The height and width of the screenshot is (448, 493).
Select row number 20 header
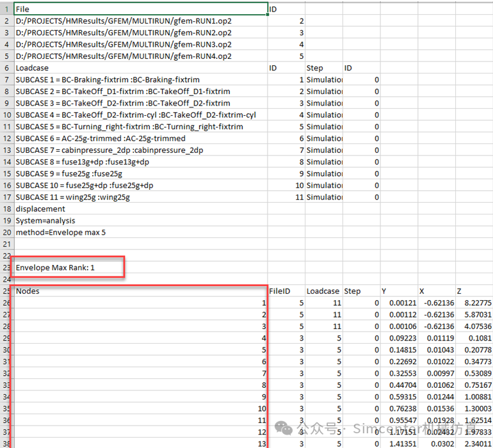click(x=6, y=232)
